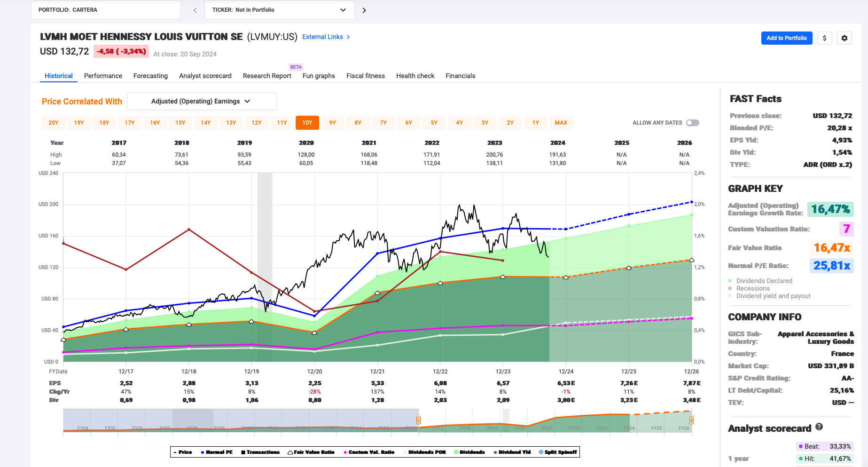
Task: Toggle Normal PE legend item
Action: [x=217, y=452]
